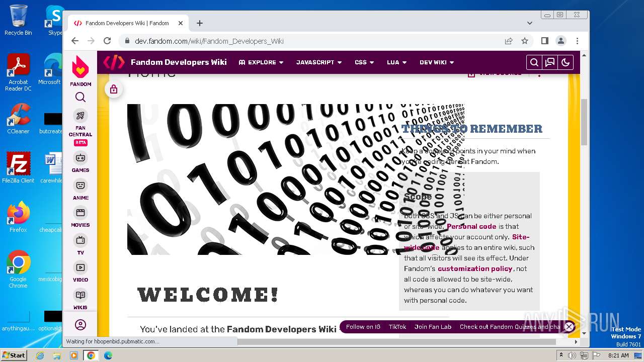644x362 pixels.
Task: Open Games controller icon
Action: pyautogui.click(x=80, y=158)
